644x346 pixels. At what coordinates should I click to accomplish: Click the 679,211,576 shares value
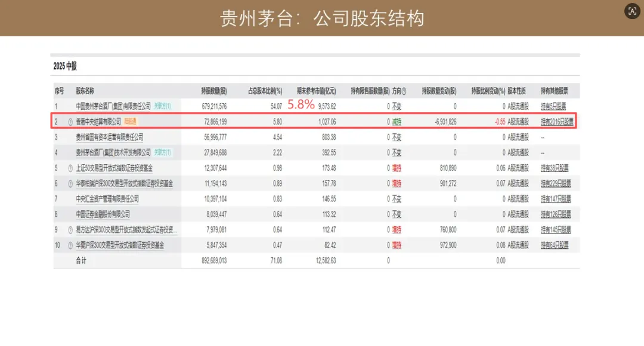pyautogui.click(x=214, y=106)
